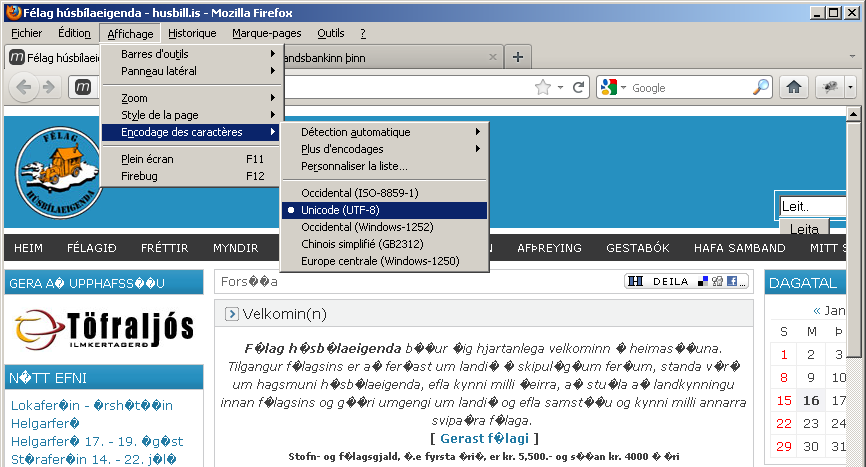Open Firebug button dropdown arrow

pos(850,87)
